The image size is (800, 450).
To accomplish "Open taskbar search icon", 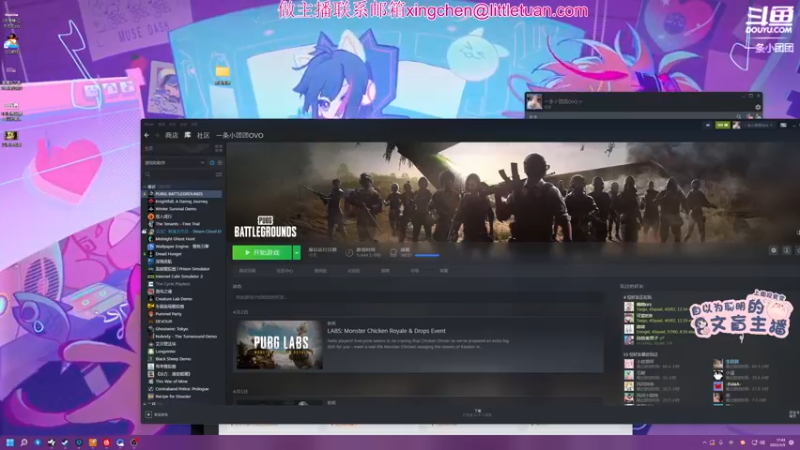I will pos(23,442).
